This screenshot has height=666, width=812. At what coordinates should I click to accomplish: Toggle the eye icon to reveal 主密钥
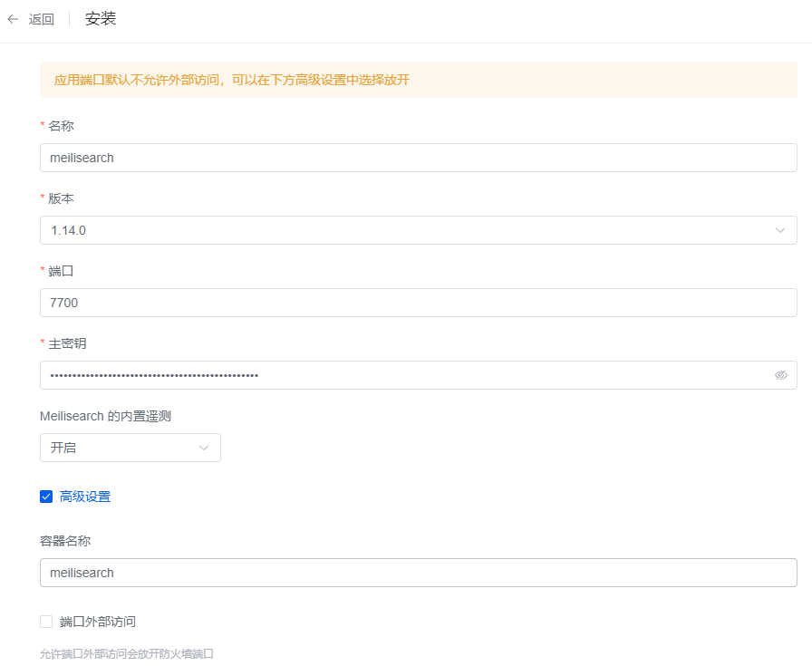pyautogui.click(x=780, y=375)
